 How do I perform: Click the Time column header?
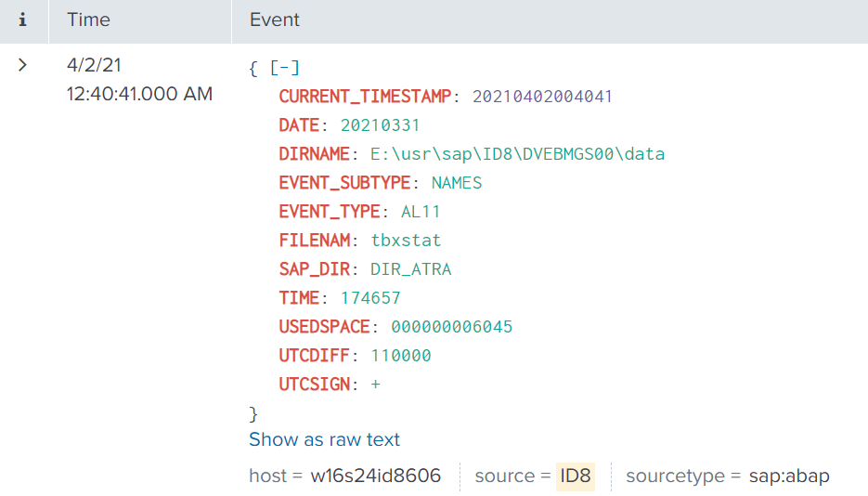click(x=88, y=20)
